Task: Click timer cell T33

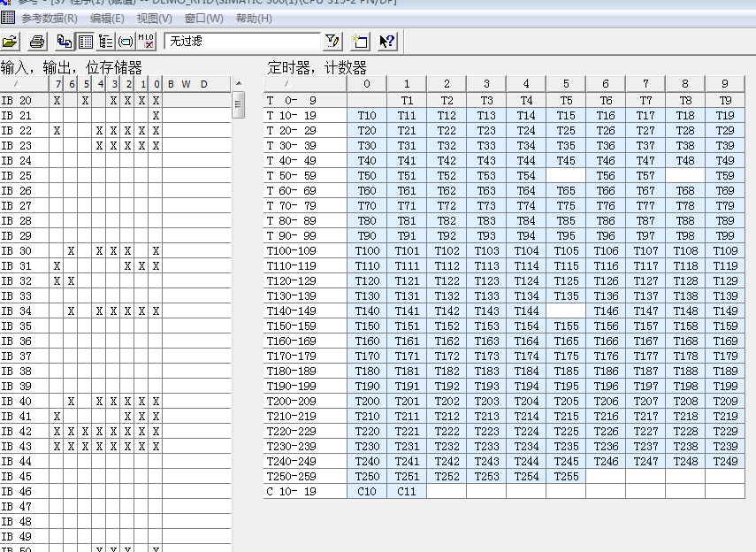Action: click(486, 146)
